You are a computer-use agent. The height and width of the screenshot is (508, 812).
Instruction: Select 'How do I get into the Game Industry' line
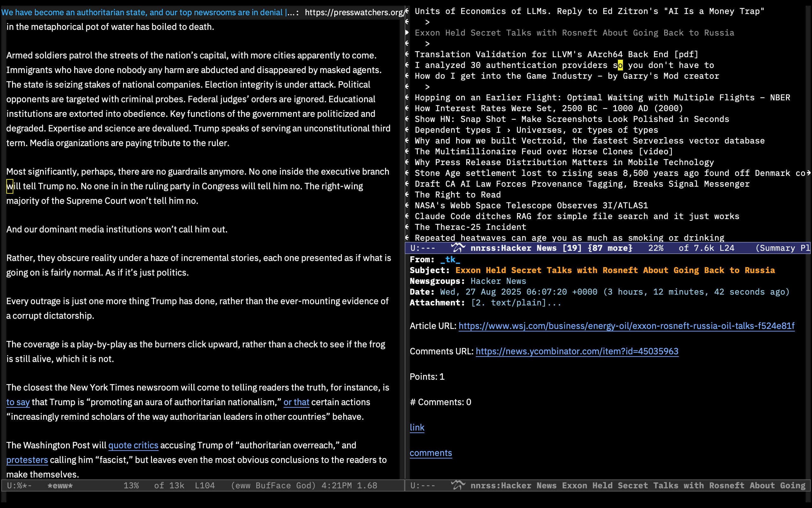pos(567,76)
